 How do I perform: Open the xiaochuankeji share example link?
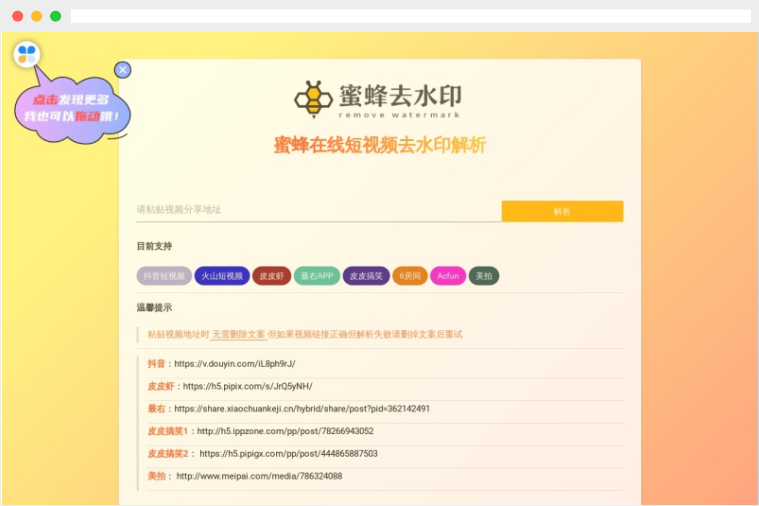(302, 409)
